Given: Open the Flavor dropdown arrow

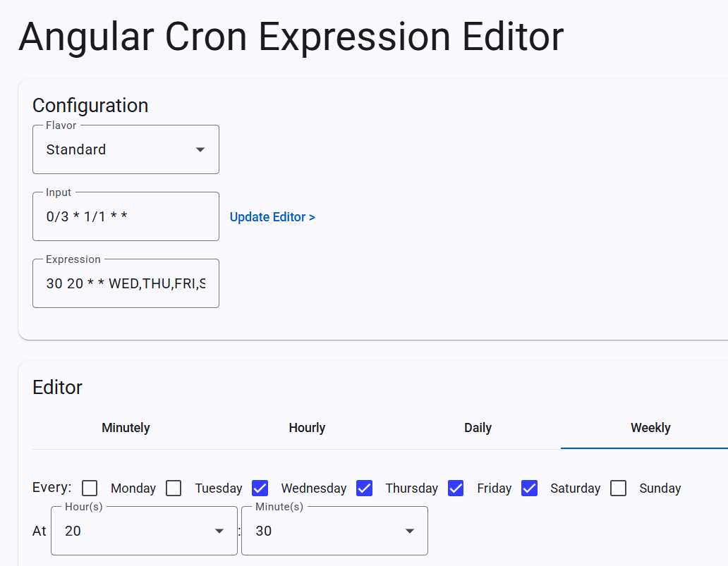Looking at the screenshot, I should coord(200,149).
